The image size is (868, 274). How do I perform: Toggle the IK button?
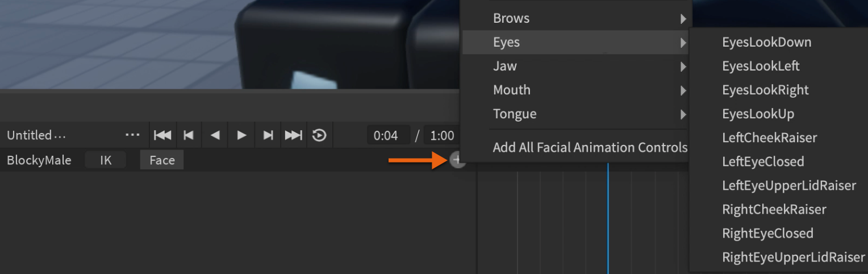[106, 160]
